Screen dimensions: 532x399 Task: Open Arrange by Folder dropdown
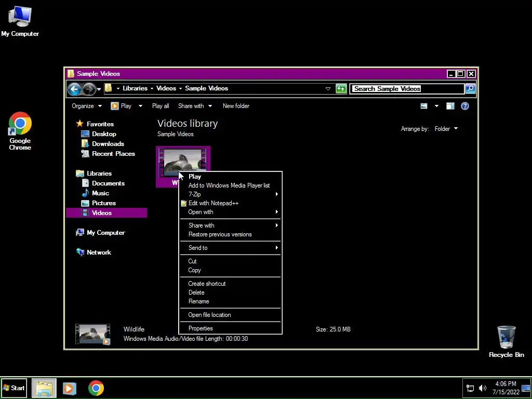pyautogui.click(x=446, y=129)
